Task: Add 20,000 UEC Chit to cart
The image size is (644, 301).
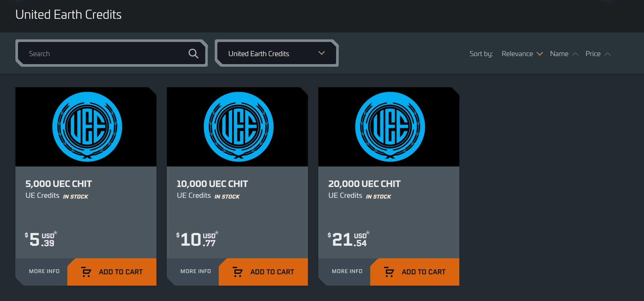Action: pyautogui.click(x=423, y=272)
